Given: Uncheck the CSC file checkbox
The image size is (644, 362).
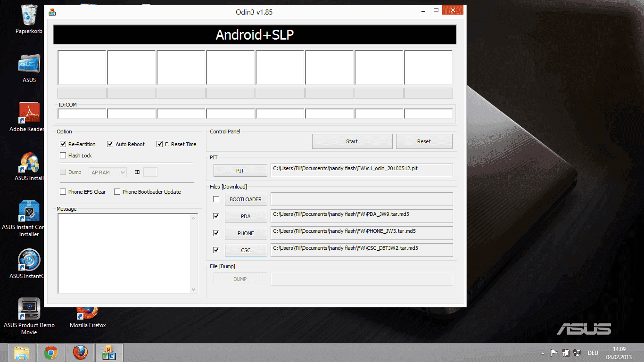Looking at the screenshot, I should pyautogui.click(x=216, y=250).
